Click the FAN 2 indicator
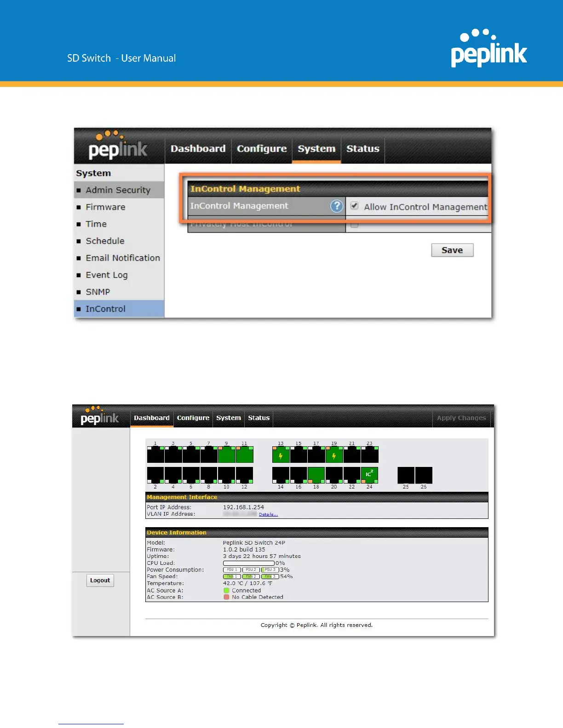 (251, 576)
